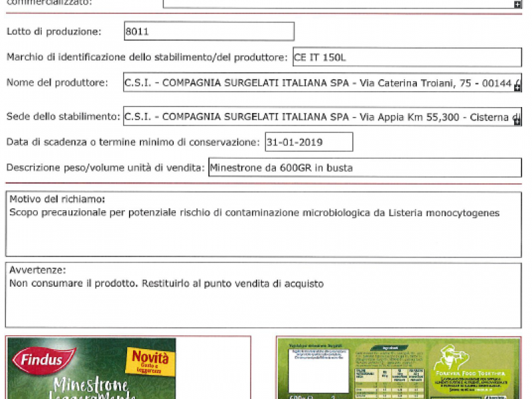Open the back-of-package nutrition label image
The width and height of the screenshot is (532, 399).
click(399, 368)
